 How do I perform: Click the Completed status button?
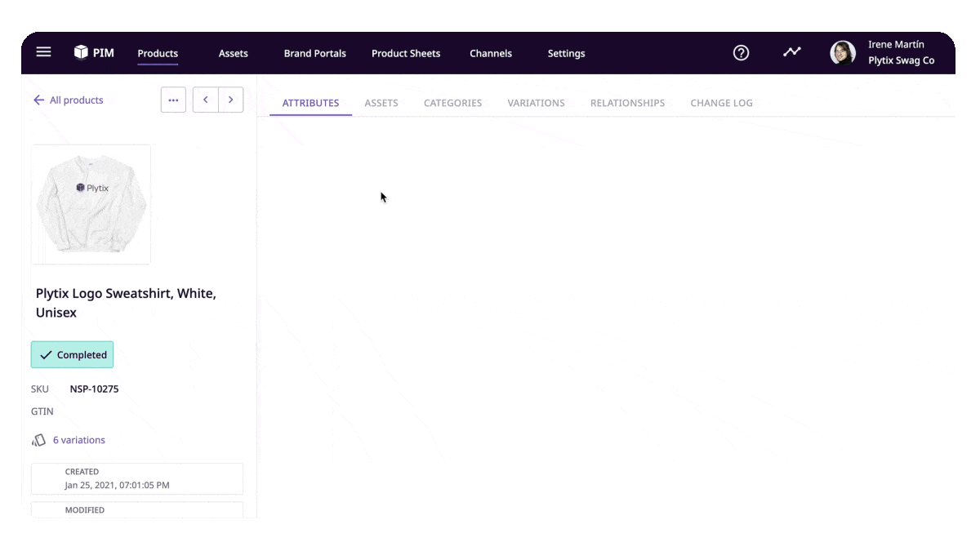(x=72, y=355)
